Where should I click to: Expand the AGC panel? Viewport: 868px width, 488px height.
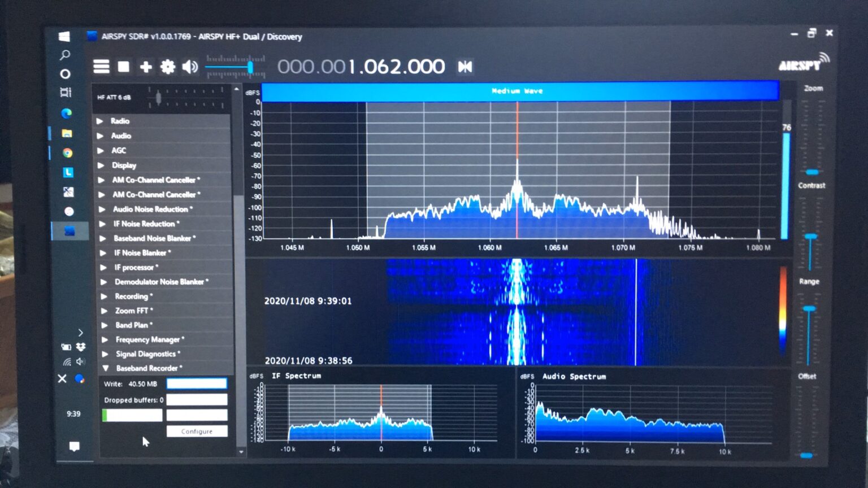tap(119, 150)
